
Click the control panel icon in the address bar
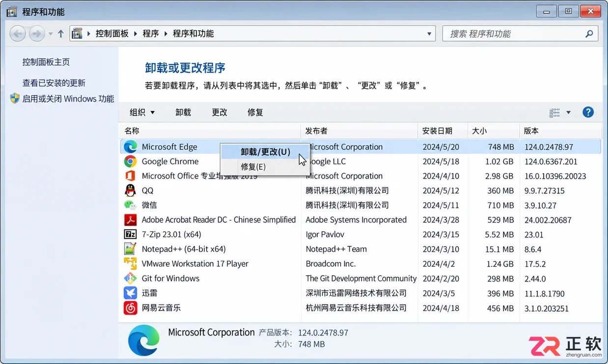[x=77, y=34]
